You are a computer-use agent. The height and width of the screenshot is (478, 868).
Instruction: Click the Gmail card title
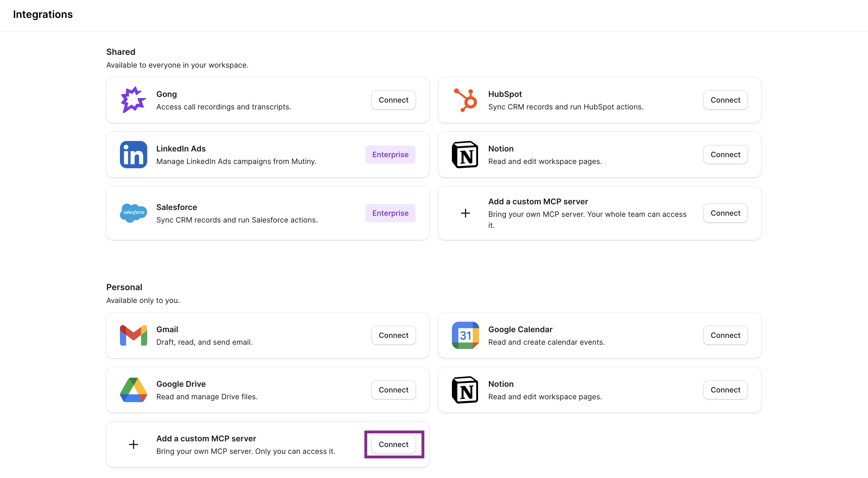tap(167, 329)
